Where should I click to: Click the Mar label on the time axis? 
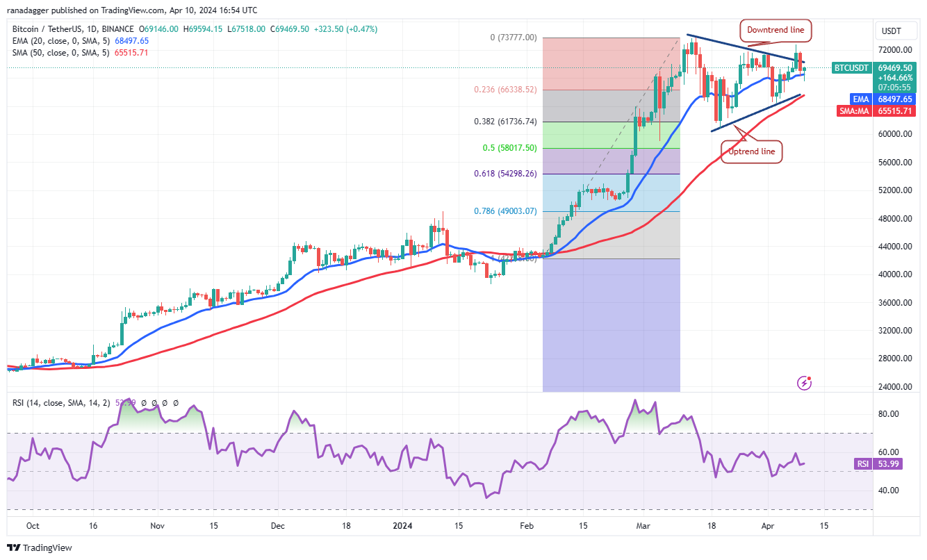(x=643, y=526)
